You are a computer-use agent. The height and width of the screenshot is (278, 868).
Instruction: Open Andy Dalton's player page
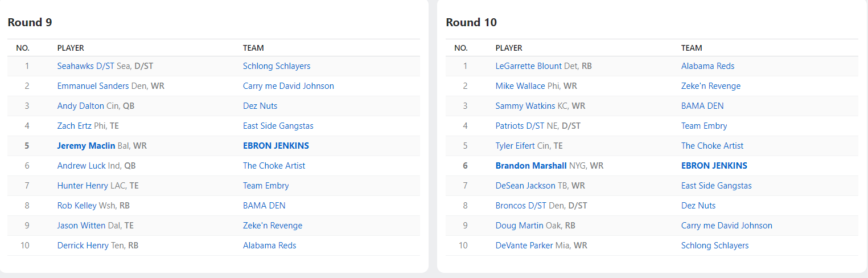pos(80,106)
